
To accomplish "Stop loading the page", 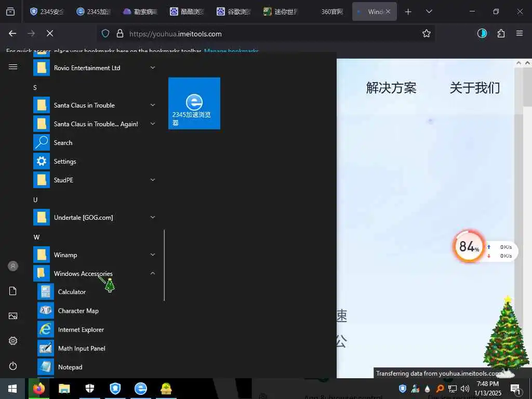I will pos(50,33).
